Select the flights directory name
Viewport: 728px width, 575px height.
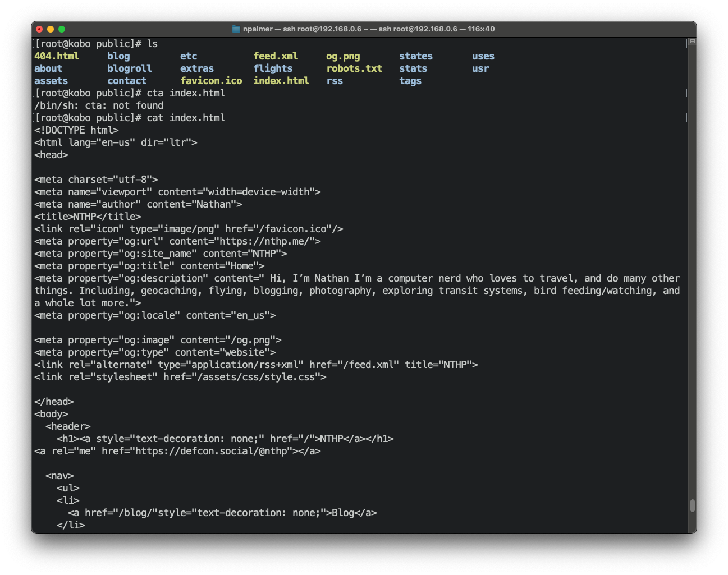click(273, 68)
